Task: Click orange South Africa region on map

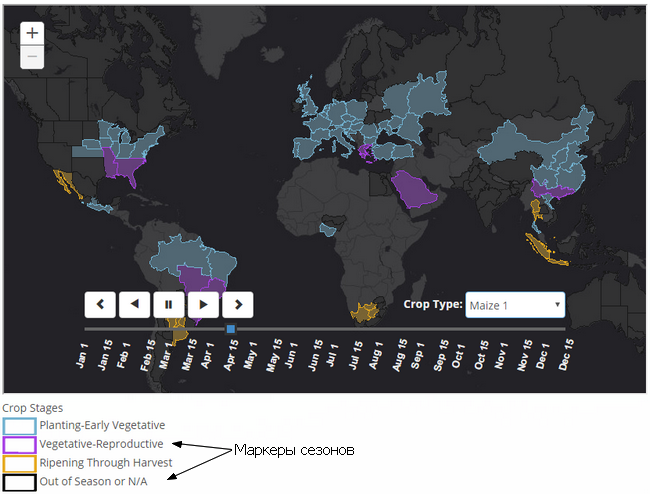Action: tap(363, 312)
